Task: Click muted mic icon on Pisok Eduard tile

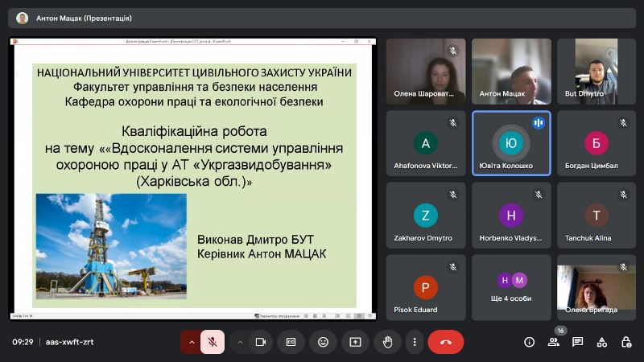Action: (x=453, y=267)
